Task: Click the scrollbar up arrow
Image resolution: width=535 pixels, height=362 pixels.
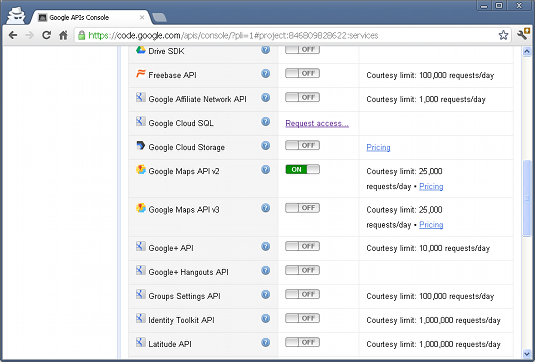Action: click(527, 52)
